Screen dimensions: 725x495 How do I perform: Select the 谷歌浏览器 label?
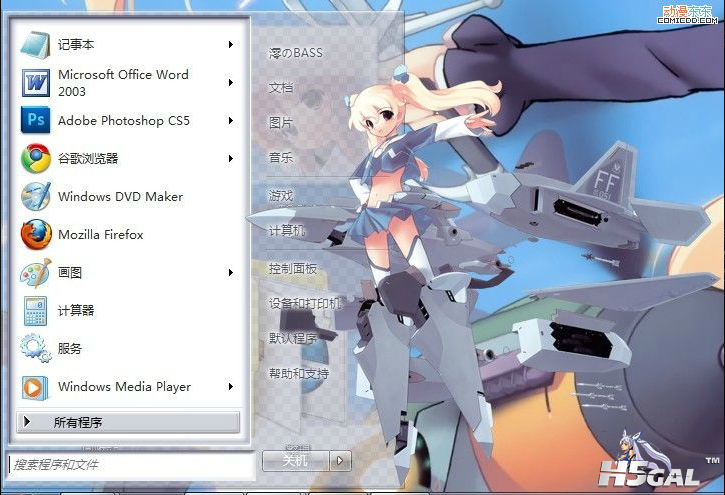coord(88,159)
